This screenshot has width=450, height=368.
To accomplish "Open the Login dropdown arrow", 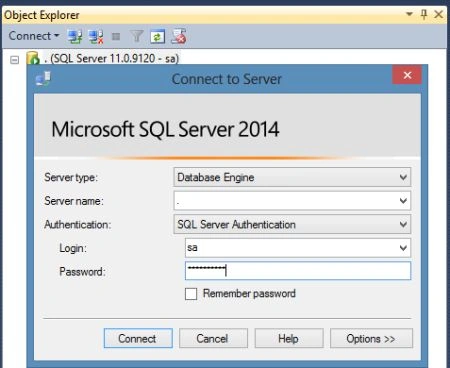I will [403, 248].
